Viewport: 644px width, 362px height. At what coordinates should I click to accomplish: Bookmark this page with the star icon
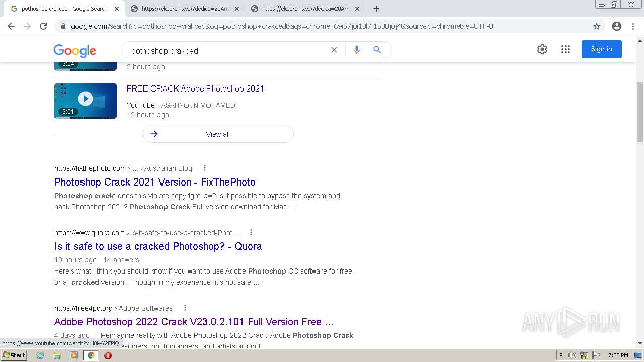click(597, 26)
